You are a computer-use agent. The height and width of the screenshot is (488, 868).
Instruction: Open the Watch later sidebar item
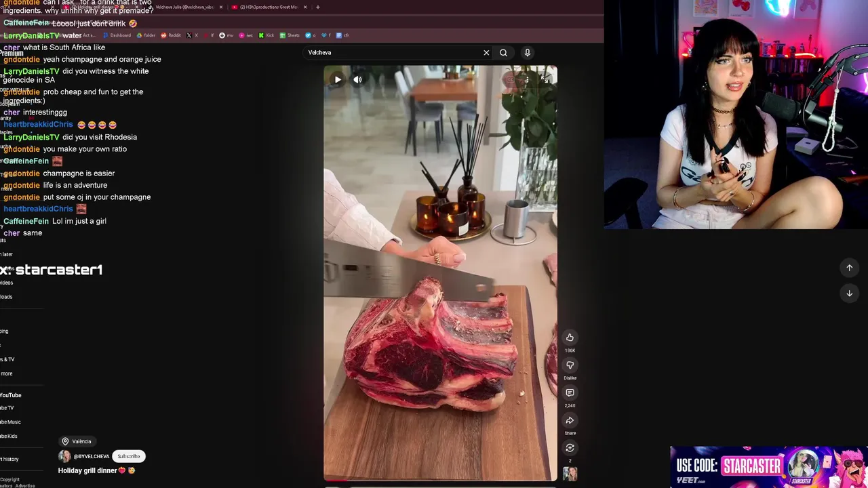coord(7,254)
